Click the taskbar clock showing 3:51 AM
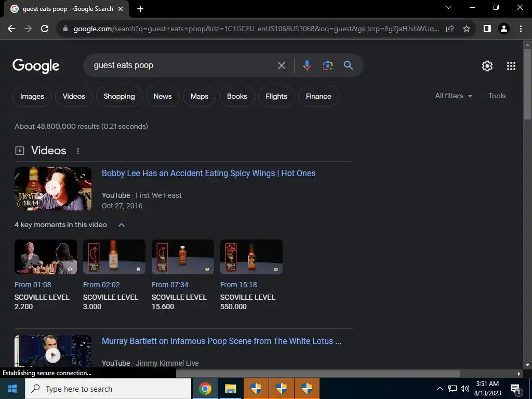Screen dimensions: 532x399 487,389
